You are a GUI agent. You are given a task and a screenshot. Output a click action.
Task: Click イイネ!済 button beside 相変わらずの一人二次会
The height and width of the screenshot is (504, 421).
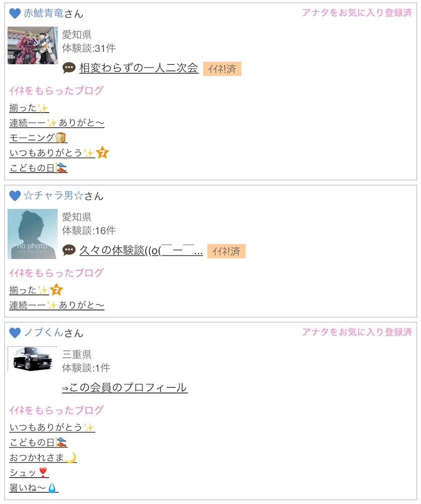(222, 69)
